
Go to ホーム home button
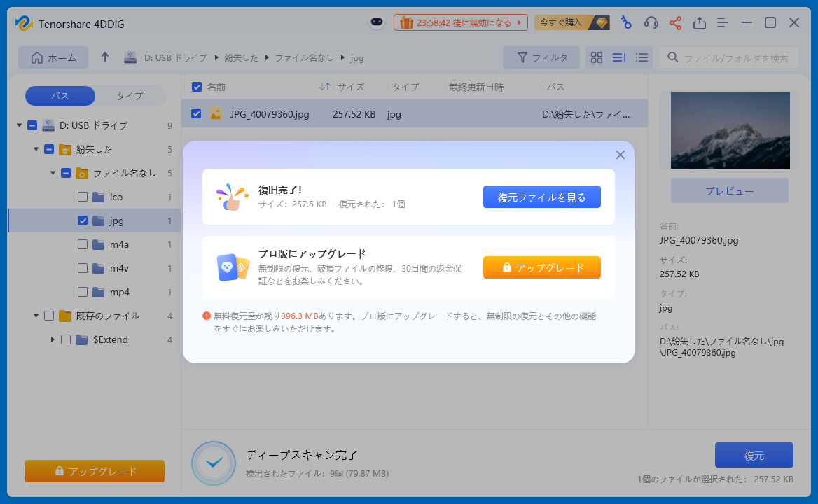(x=53, y=57)
